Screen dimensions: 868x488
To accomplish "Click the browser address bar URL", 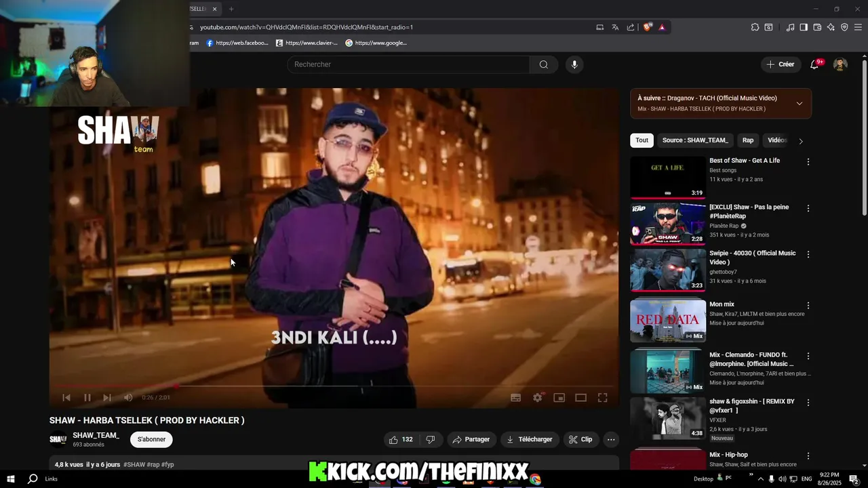I will [307, 27].
